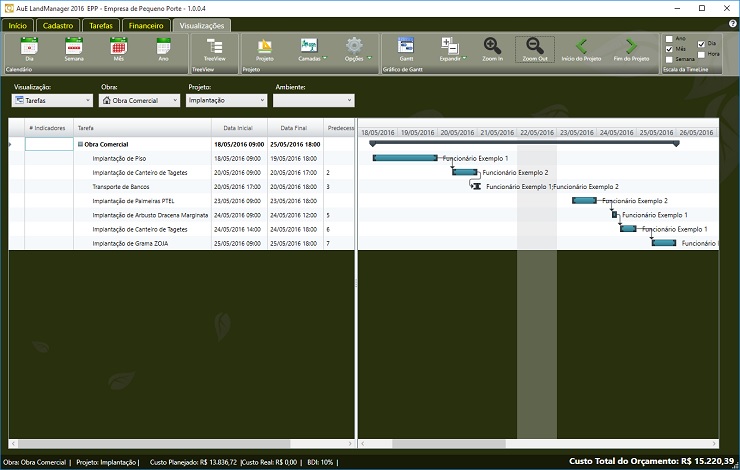Click the Data Final column header
The width and height of the screenshot is (740, 470).
click(295, 128)
